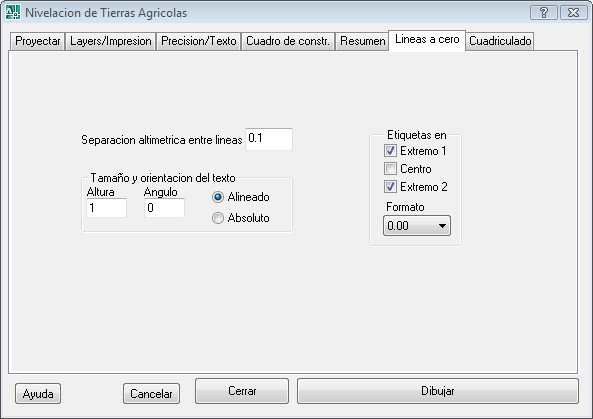
Task: Toggle the Extremo 1 checkbox
Action: click(390, 151)
